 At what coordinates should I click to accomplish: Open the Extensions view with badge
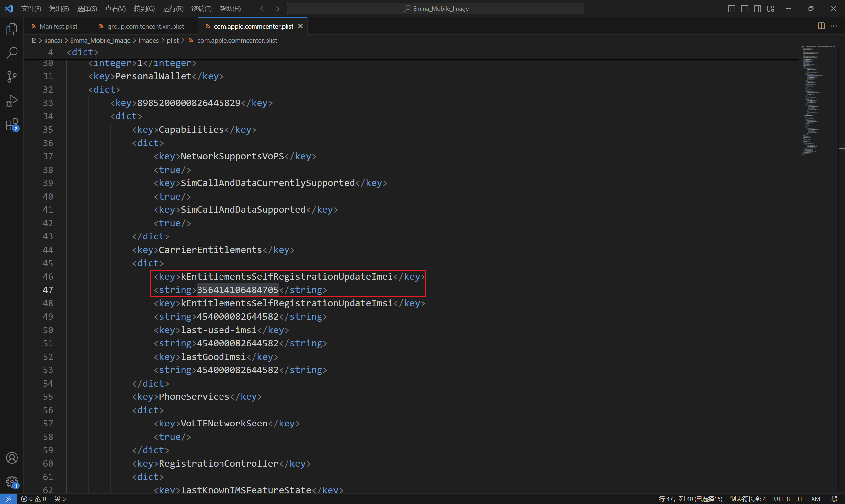(x=12, y=125)
